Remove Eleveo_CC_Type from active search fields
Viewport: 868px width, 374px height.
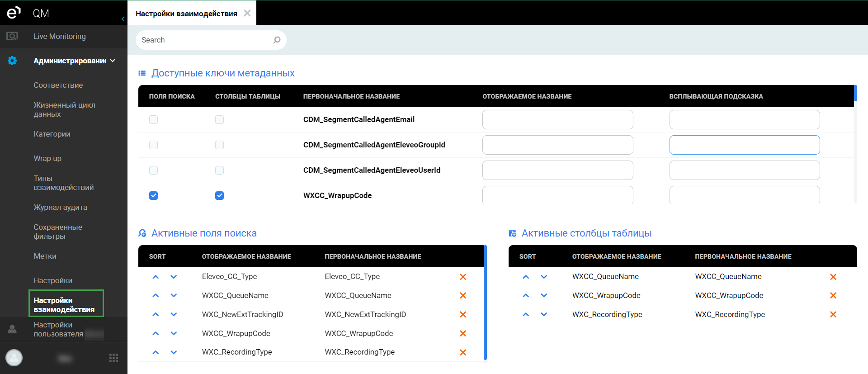463,277
